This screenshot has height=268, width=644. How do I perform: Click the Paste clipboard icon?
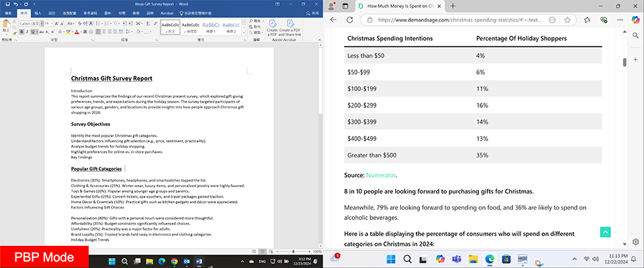tap(6, 25)
